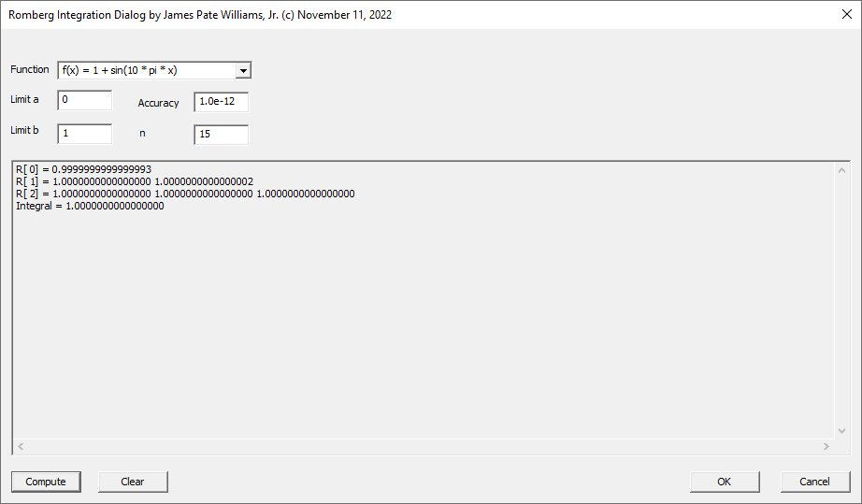Click the R[ 1] output row
This screenshot has width=862, height=504.
coord(135,182)
